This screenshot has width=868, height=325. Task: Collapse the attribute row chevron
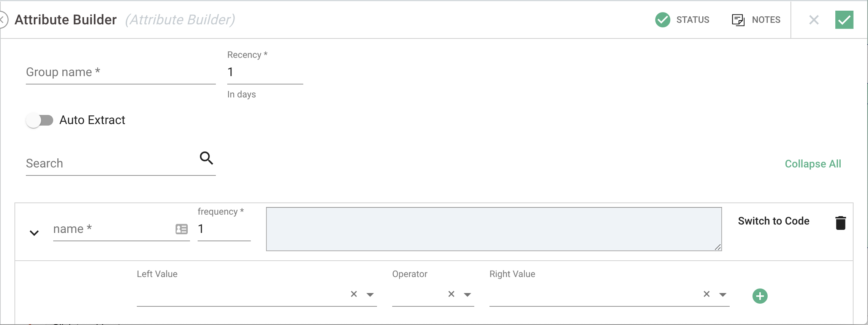(x=34, y=233)
